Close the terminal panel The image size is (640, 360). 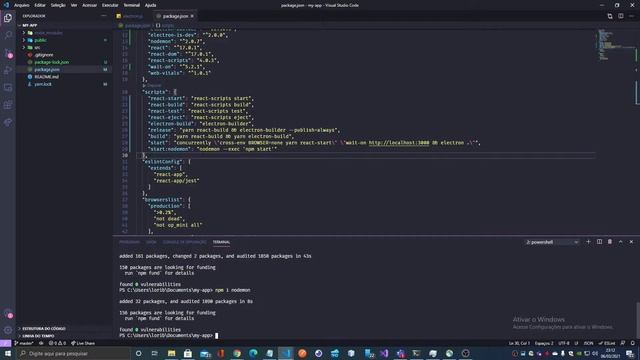[x=631, y=242]
